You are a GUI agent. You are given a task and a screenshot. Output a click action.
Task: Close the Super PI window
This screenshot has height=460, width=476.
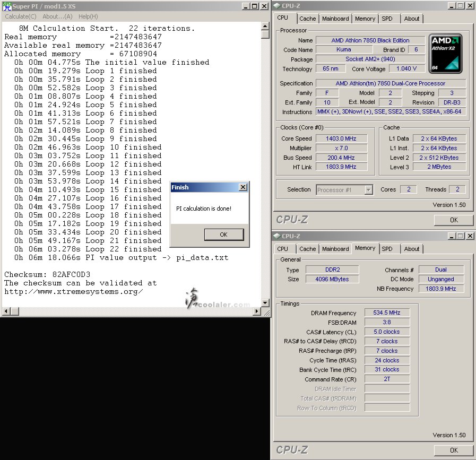click(264, 6)
